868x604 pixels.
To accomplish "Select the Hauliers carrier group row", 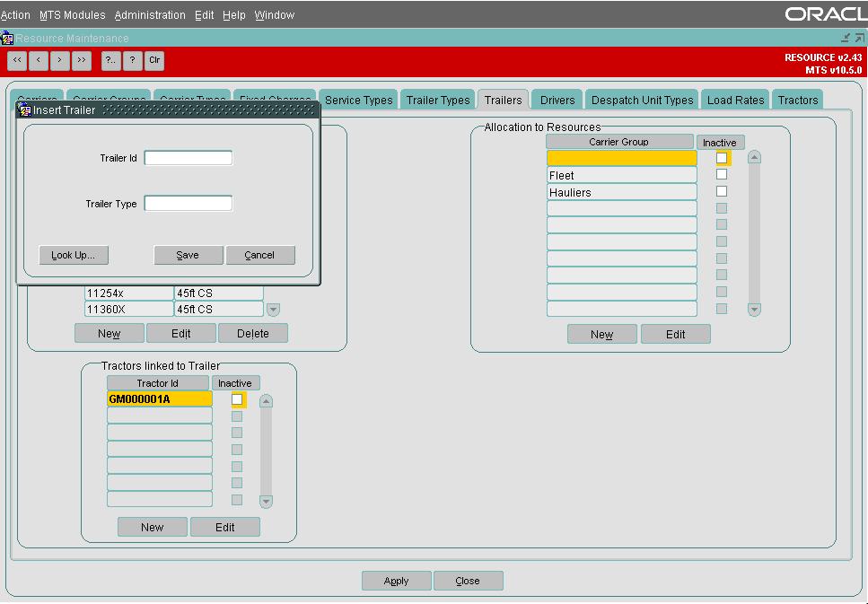I will click(622, 192).
